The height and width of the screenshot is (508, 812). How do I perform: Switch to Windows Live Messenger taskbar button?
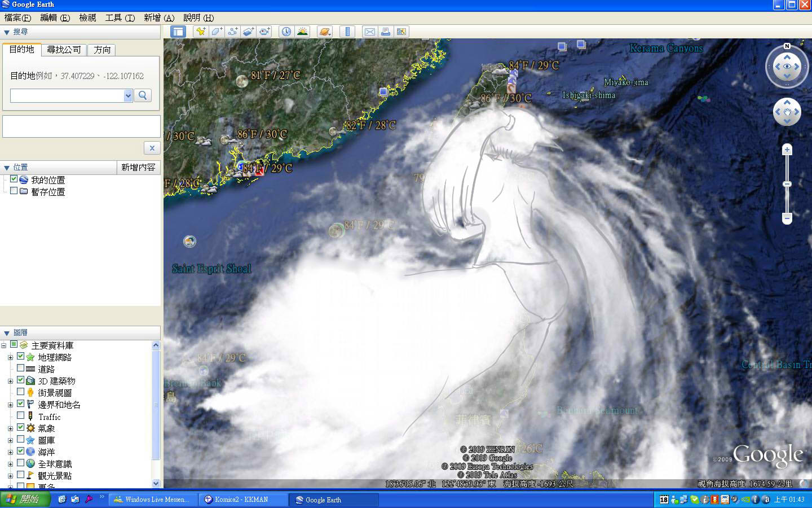(x=152, y=500)
